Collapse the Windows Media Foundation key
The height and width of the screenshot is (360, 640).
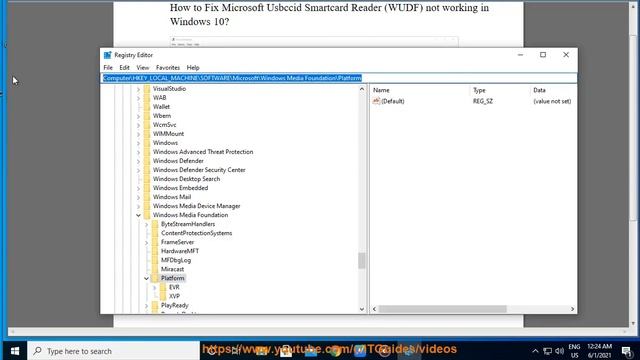click(x=138, y=215)
